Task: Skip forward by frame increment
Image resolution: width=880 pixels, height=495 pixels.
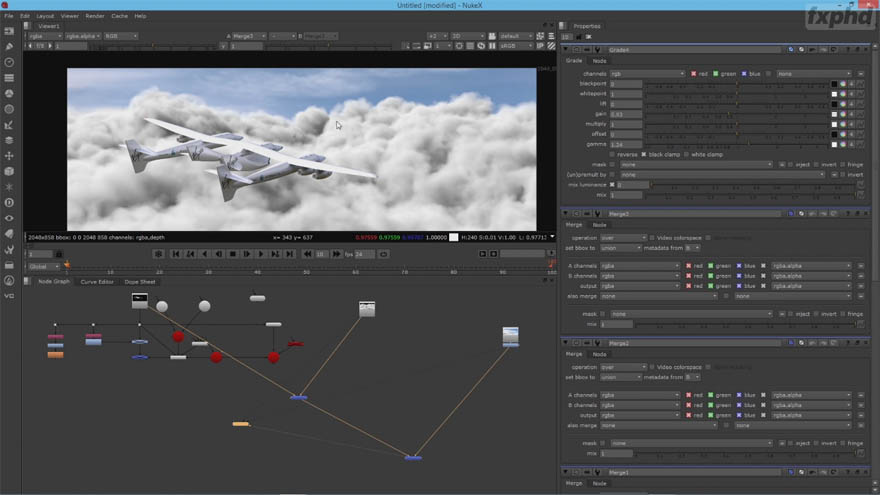Action: (x=336, y=254)
